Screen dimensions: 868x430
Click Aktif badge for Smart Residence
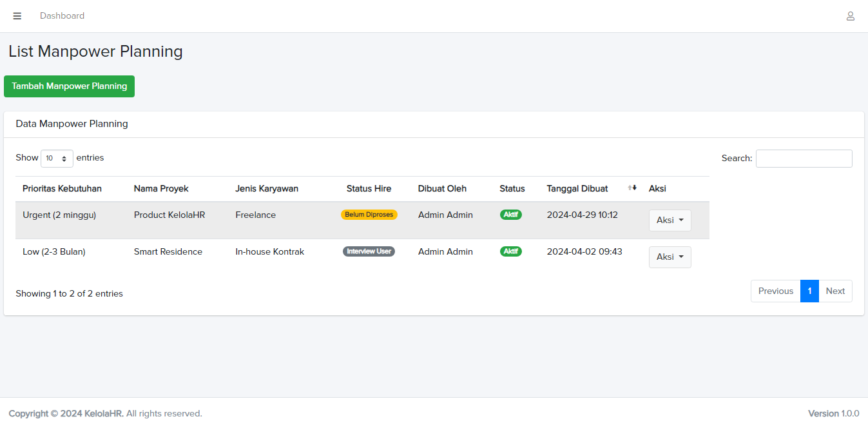(511, 251)
